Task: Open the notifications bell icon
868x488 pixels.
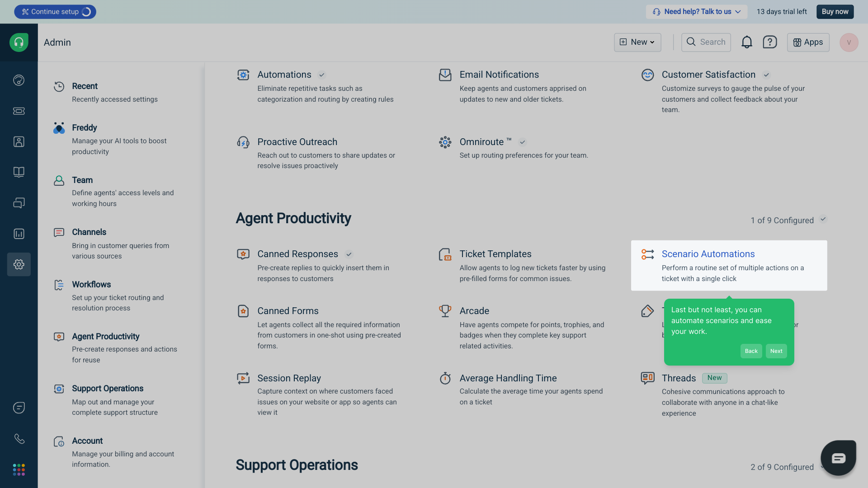Action: point(746,42)
